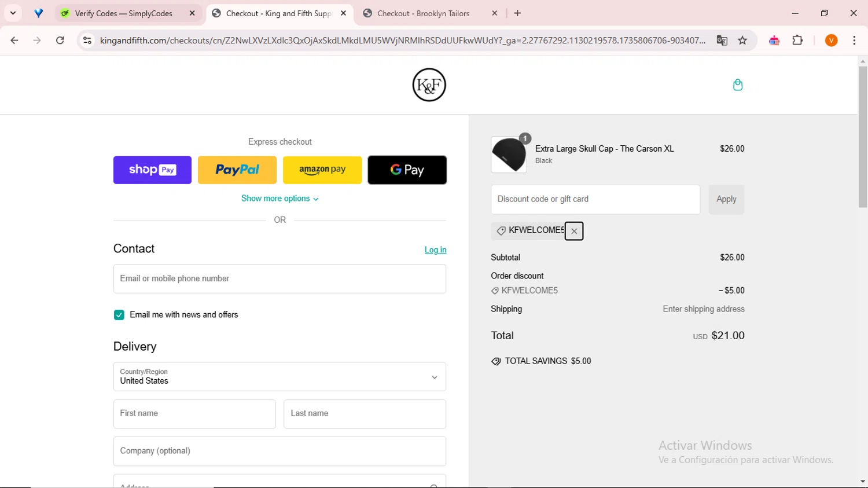Pay with PayPal button
The image size is (868, 488).
coord(237,170)
